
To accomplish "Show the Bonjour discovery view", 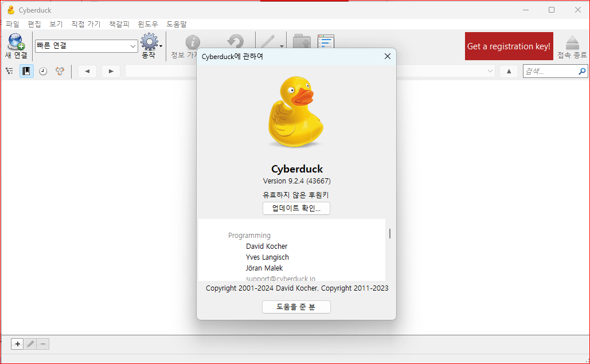I will tap(60, 71).
